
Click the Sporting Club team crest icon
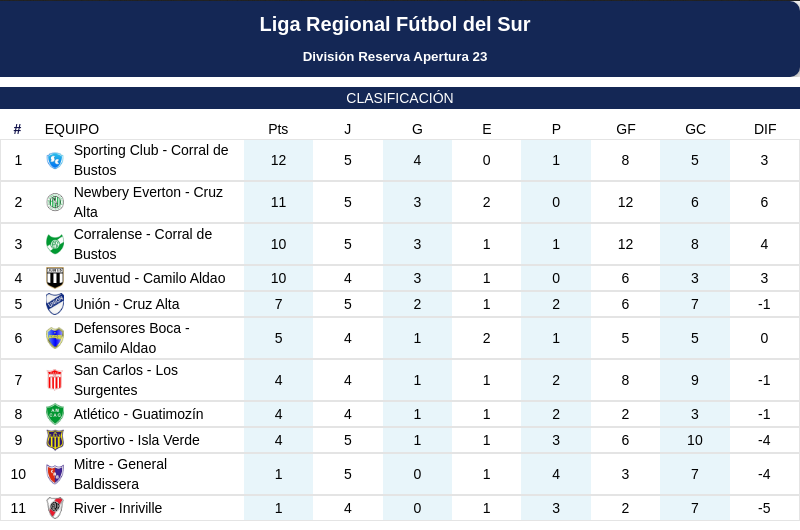[x=55, y=160]
